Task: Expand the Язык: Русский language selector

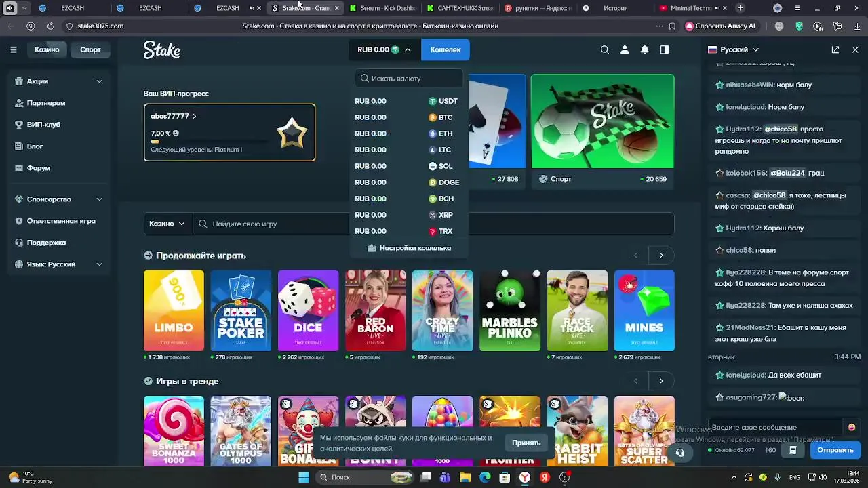Action: coord(59,264)
